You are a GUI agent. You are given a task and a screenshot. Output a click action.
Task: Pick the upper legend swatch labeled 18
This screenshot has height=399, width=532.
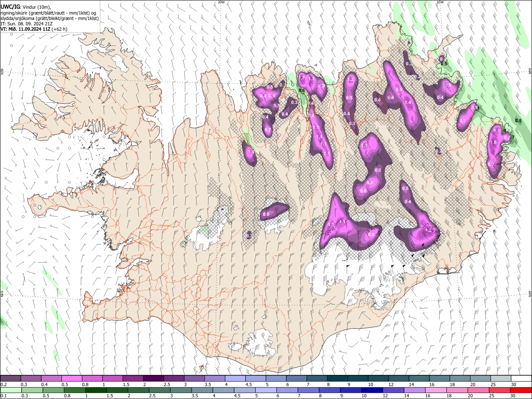click(460, 379)
